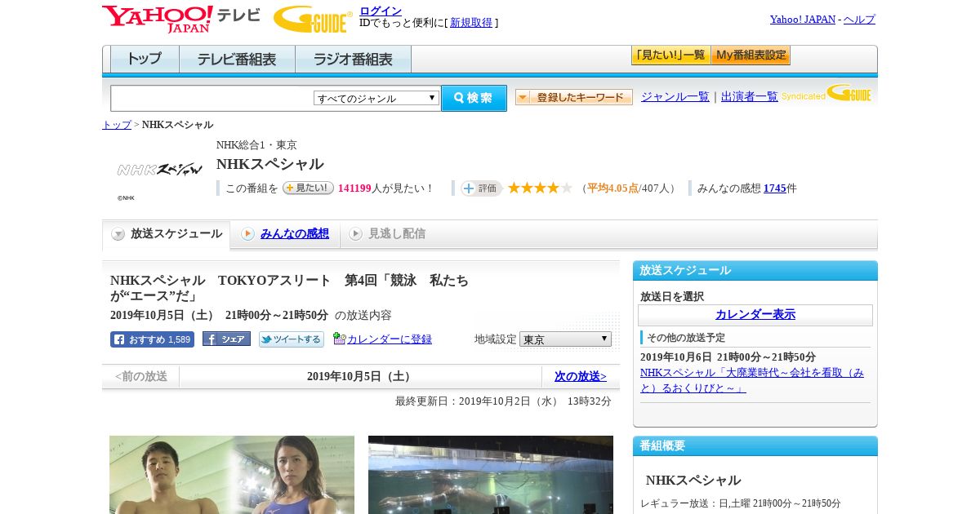Select the NHK総合1・東京 channel text
This screenshot has width=980, height=514.
tap(256, 145)
